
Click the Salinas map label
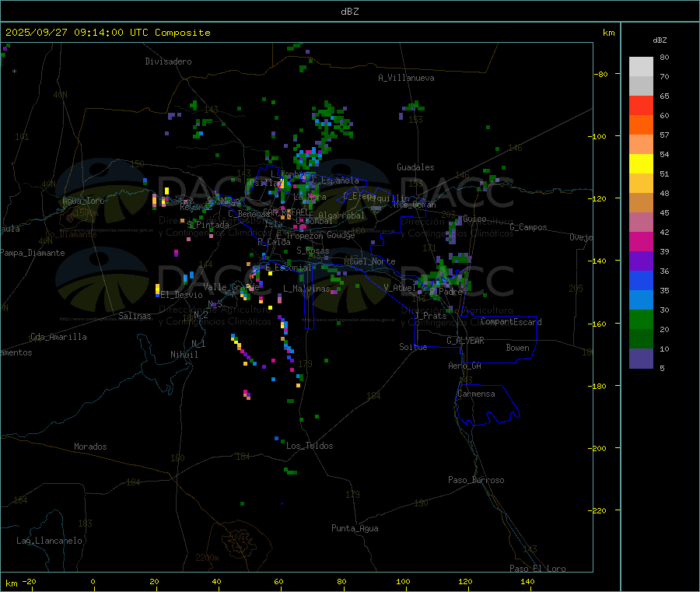135,316
